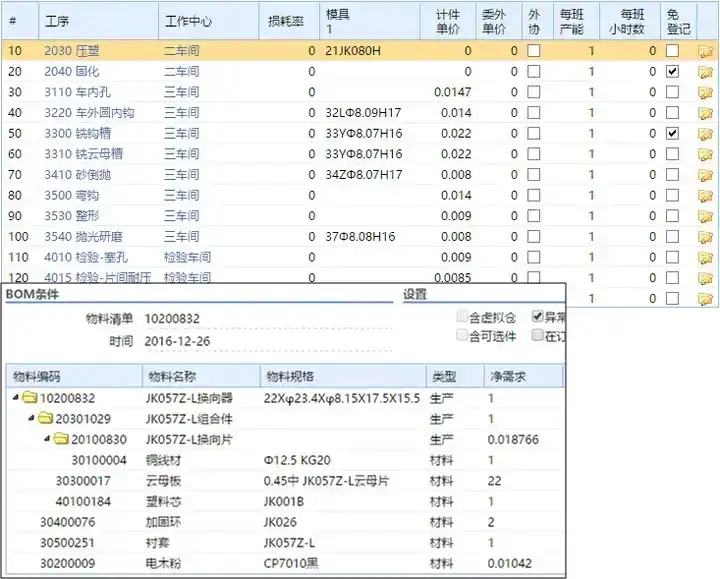Image resolution: width=720 pixels, height=579 pixels.
Task: Open the folder icon for row 70 砂倒抛
Action: (705, 175)
